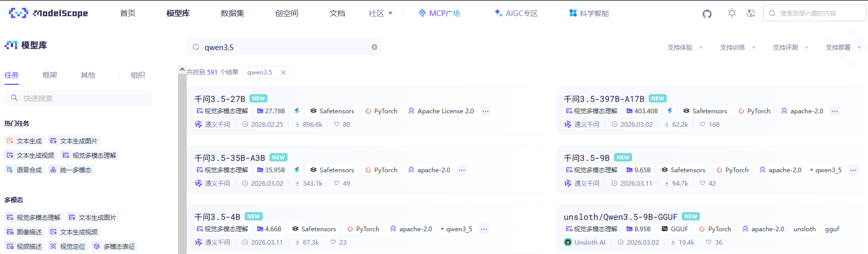
Task: Click the 科学智能 icon
Action: (x=573, y=13)
